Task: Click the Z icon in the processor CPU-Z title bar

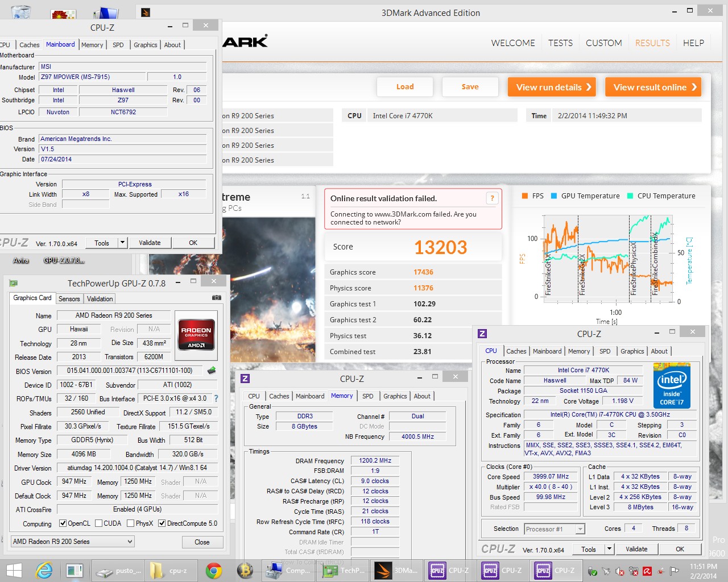Action: pos(482,334)
